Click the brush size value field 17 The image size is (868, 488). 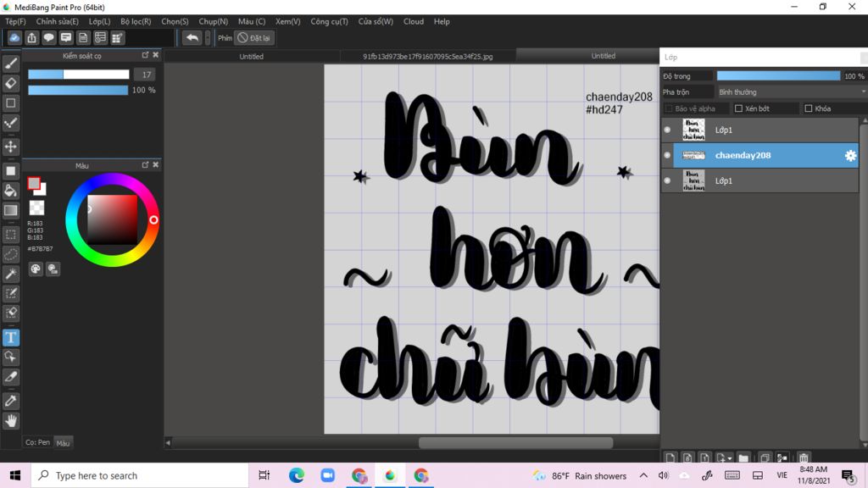coord(146,75)
